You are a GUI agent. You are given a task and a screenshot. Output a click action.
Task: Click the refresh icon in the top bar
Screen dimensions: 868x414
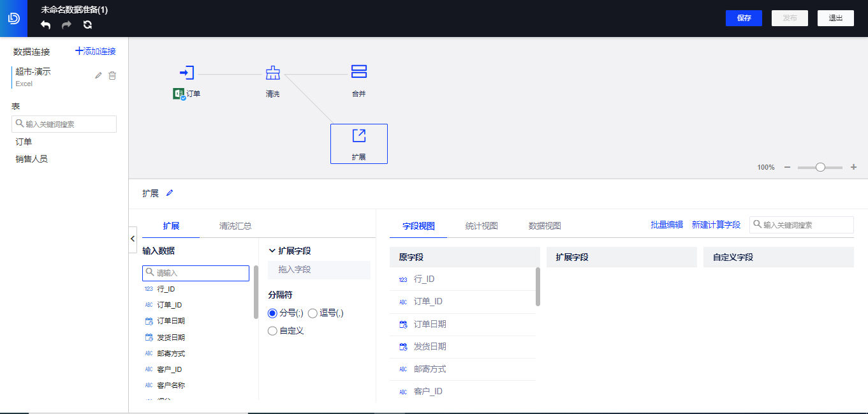tap(87, 24)
